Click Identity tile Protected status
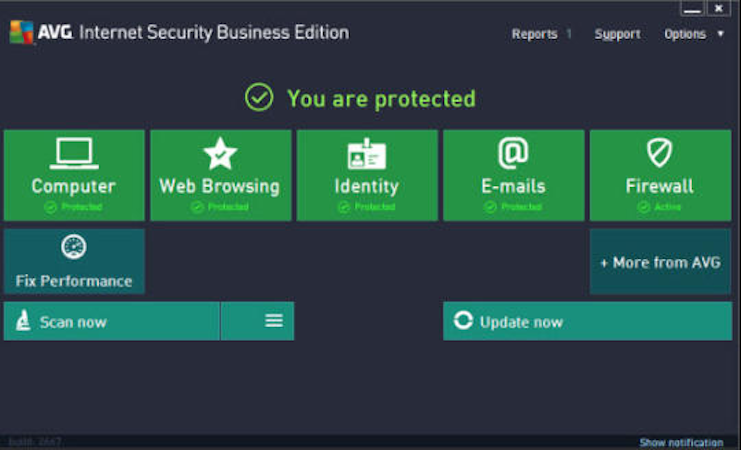 pos(366,207)
